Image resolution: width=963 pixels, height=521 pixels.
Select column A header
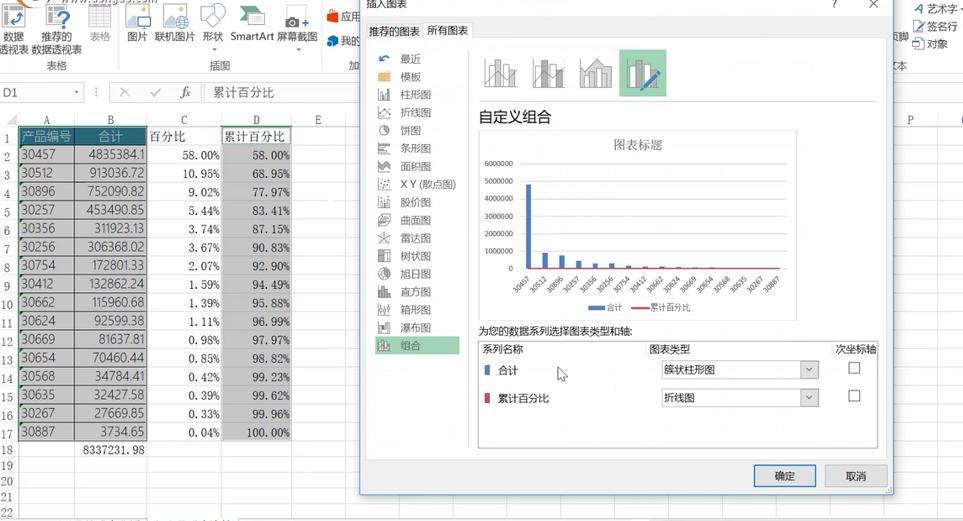[x=47, y=120]
